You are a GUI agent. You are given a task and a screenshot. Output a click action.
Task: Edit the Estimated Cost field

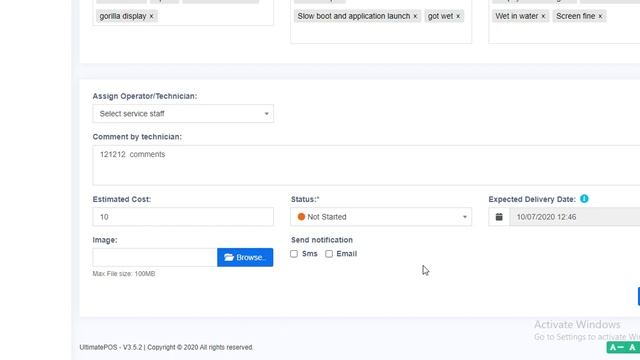pyautogui.click(x=183, y=217)
